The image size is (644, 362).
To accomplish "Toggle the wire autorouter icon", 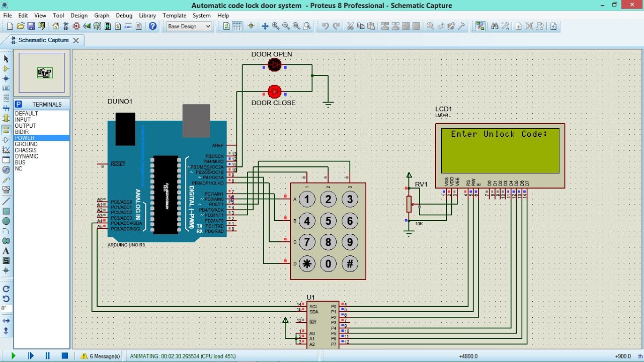I will [480, 26].
